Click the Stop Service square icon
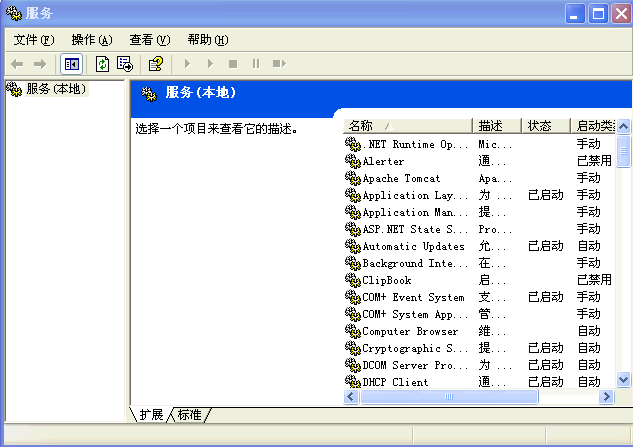 [x=233, y=64]
